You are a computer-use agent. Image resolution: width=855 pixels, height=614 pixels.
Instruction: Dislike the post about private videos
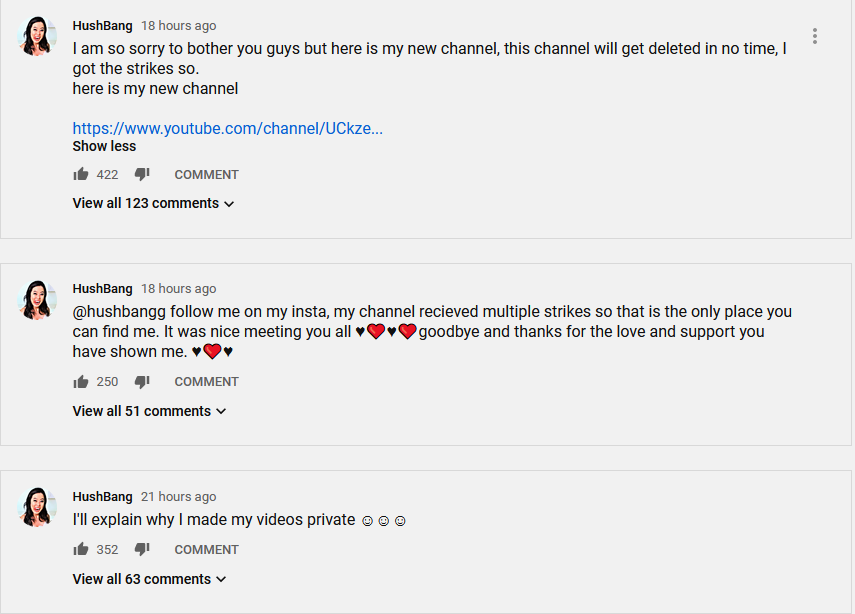pyautogui.click(x=142, y=549)
